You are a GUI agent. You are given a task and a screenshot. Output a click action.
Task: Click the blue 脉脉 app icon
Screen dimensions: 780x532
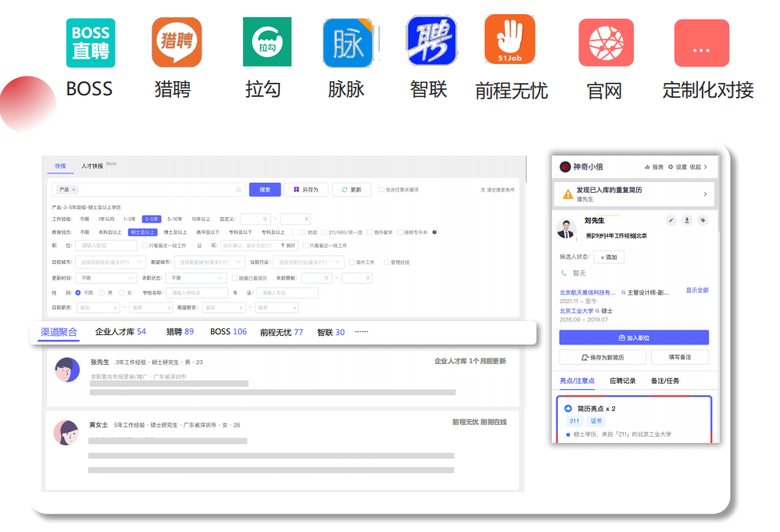(x=348, y=43)
